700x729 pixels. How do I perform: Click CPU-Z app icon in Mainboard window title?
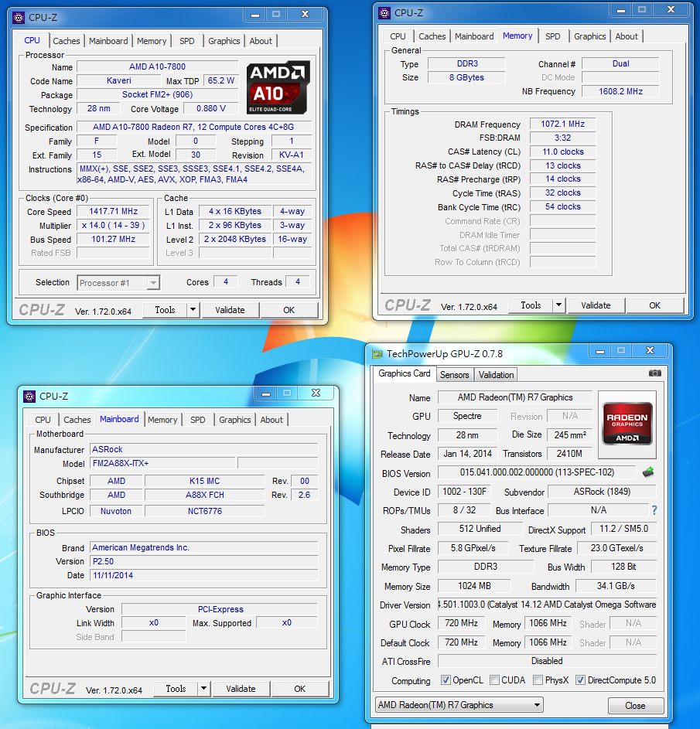point(29,397)
